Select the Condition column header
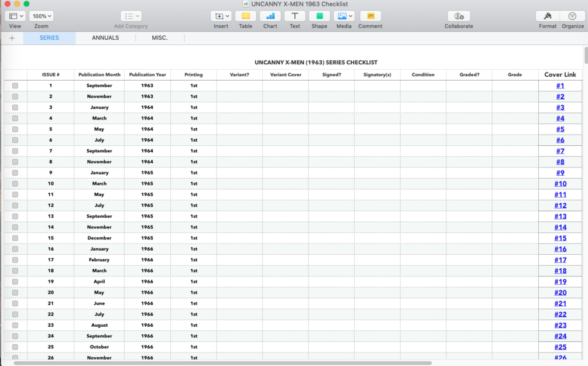 pos(423,75)
